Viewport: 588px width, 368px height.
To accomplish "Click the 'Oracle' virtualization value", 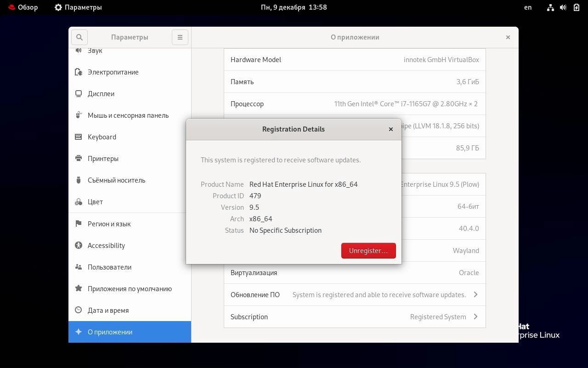I will click(469, 272).
